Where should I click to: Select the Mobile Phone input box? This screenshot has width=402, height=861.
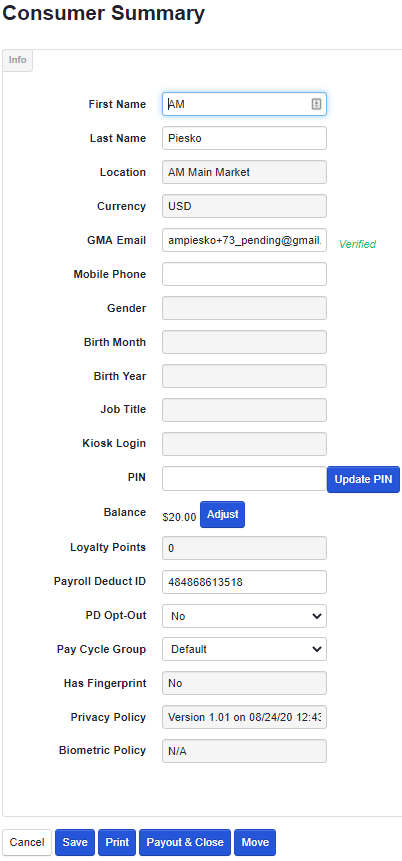(244, 274)
